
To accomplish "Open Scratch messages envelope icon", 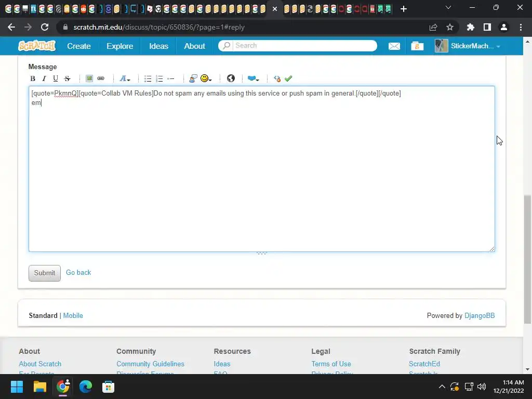I will tap(394, 46).
